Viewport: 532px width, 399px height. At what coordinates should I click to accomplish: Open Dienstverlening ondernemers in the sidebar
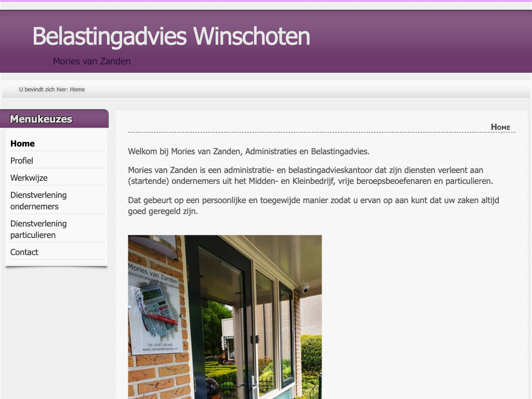tap(38, 201)
